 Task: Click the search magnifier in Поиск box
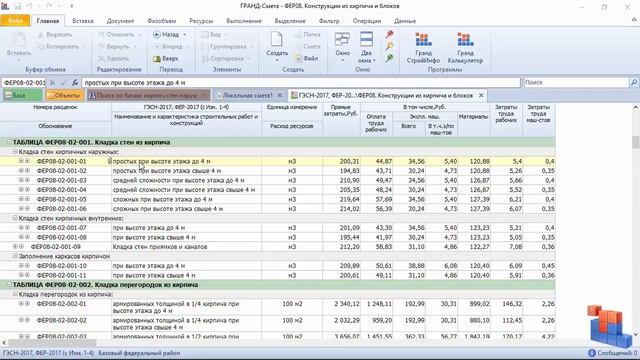[634, 82]
